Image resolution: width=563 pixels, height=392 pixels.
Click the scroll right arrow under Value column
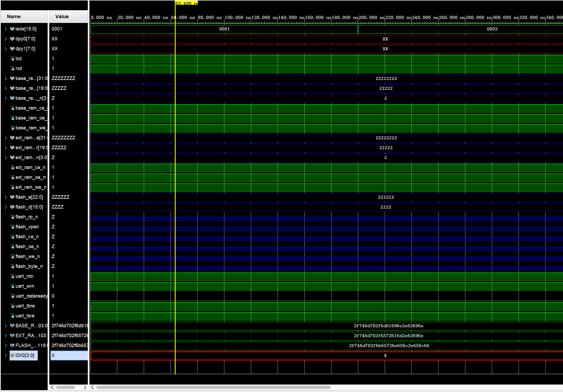(85, 387)
